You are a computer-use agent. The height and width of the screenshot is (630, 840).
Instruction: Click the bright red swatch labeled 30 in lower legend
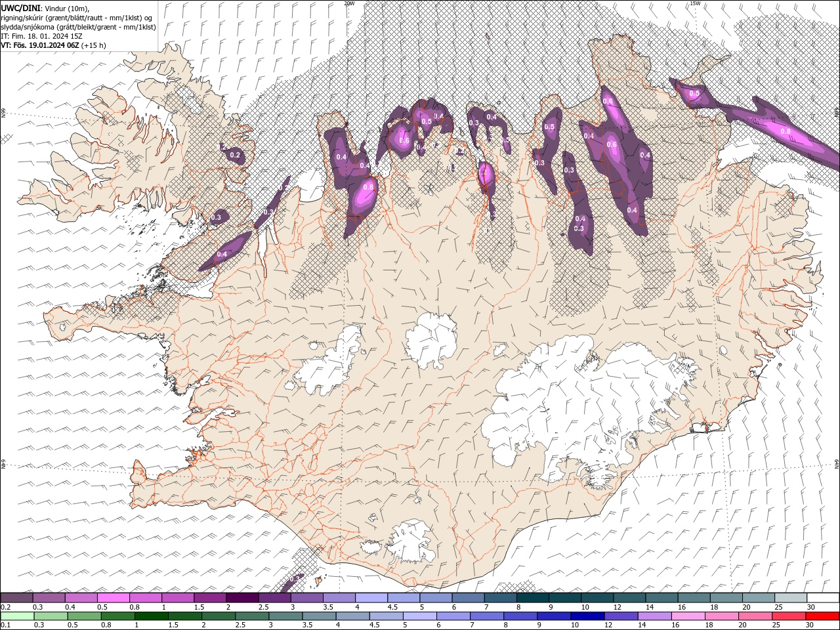tap(822, 616)
